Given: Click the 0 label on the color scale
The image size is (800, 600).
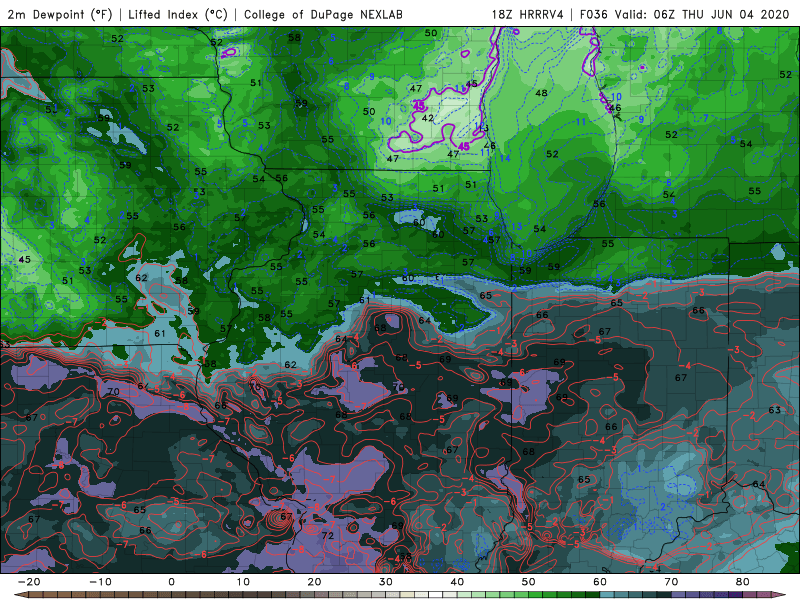Looking at the screenshot, I should click(171, 582).
